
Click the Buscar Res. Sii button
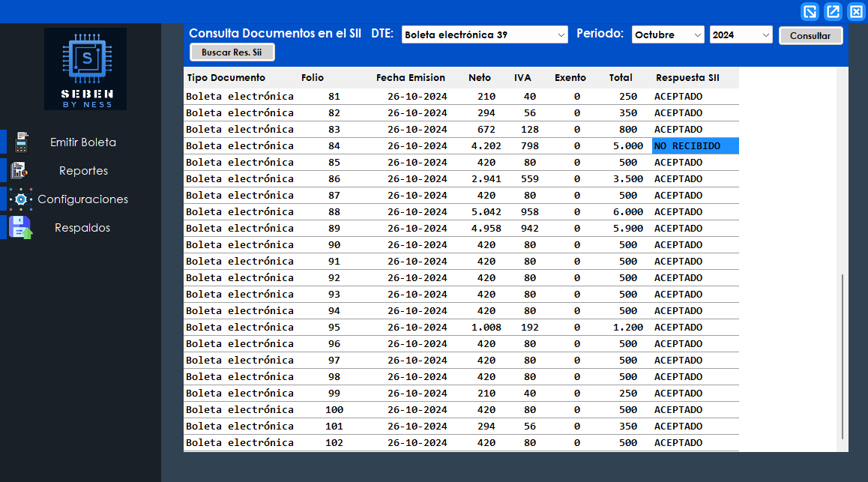(x=232, y=52)
